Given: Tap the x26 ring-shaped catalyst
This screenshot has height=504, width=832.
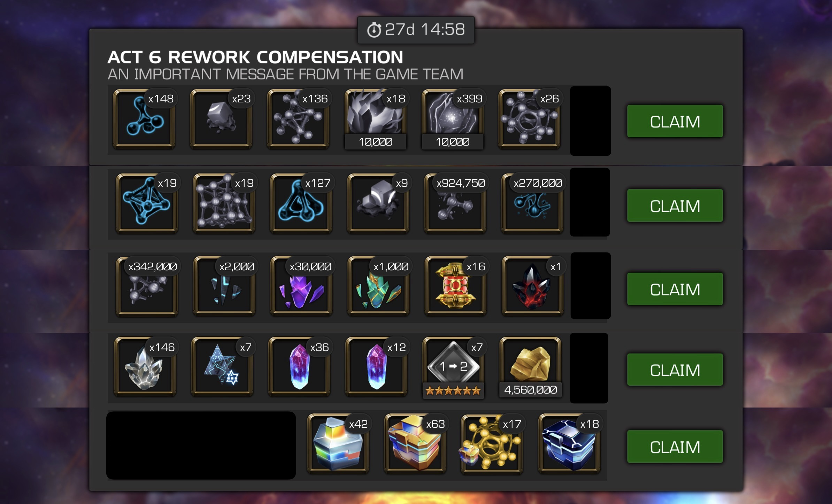Looking at the screenshot, I should [529, 119].
